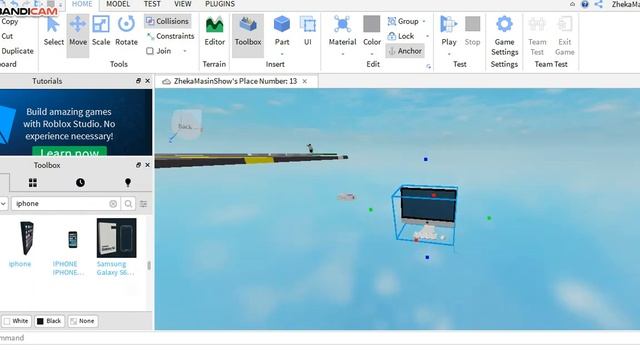Switch to the TEST ribbon tab
Viewport: 640px width, 360px height.
152,4
